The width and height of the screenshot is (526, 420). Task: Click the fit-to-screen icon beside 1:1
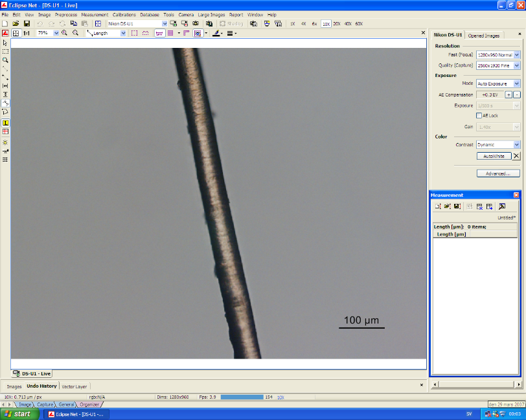point(16,33)
